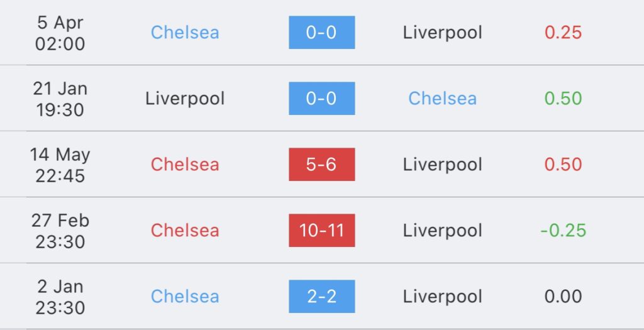Click the 0.00 handicap value
The width and height of the screenshot is (644, 330).
click(x=563, y=296)
